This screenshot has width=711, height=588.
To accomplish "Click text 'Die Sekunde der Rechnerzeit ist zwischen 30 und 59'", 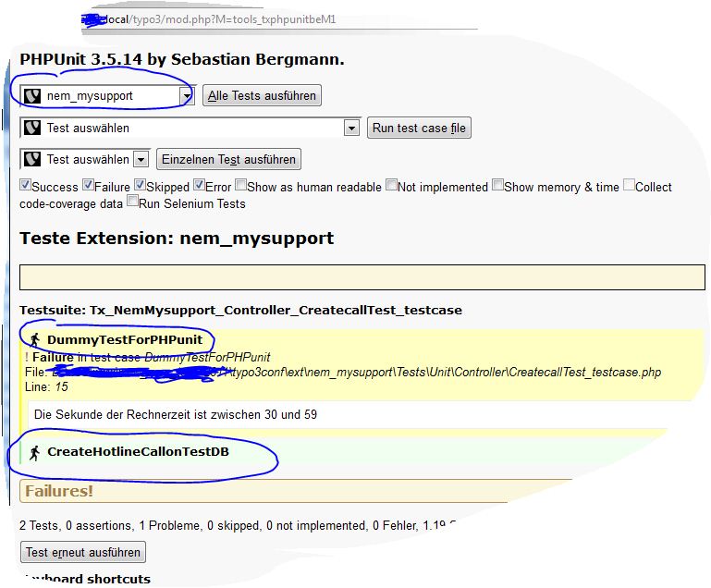I will (176, 414).
